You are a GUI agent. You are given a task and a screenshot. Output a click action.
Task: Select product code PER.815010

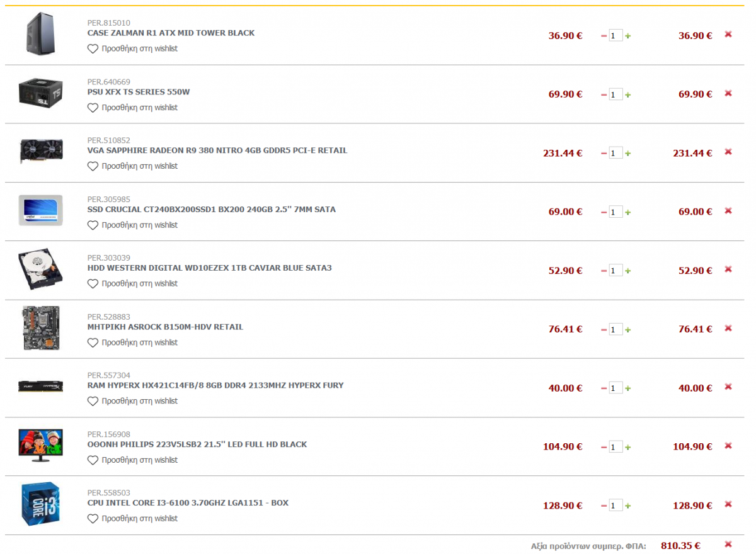pyautogui.click(x=109, y=23)
